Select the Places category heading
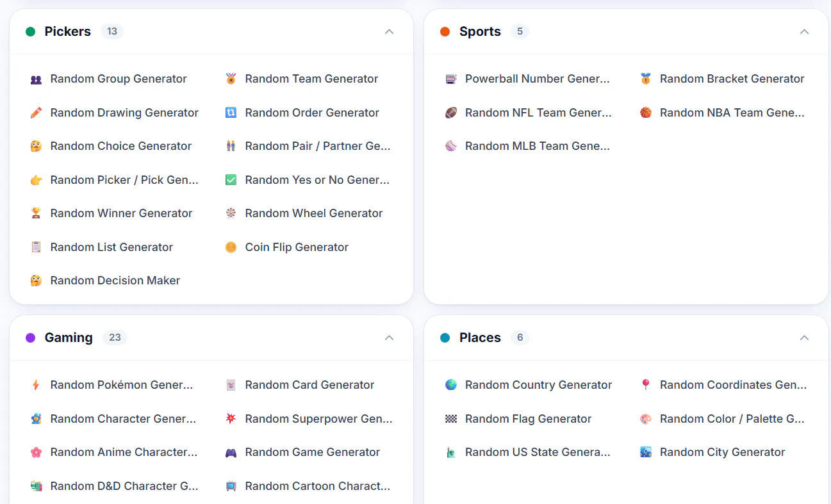The width and height of the screenshot is (831, 504). coord(480,337)
